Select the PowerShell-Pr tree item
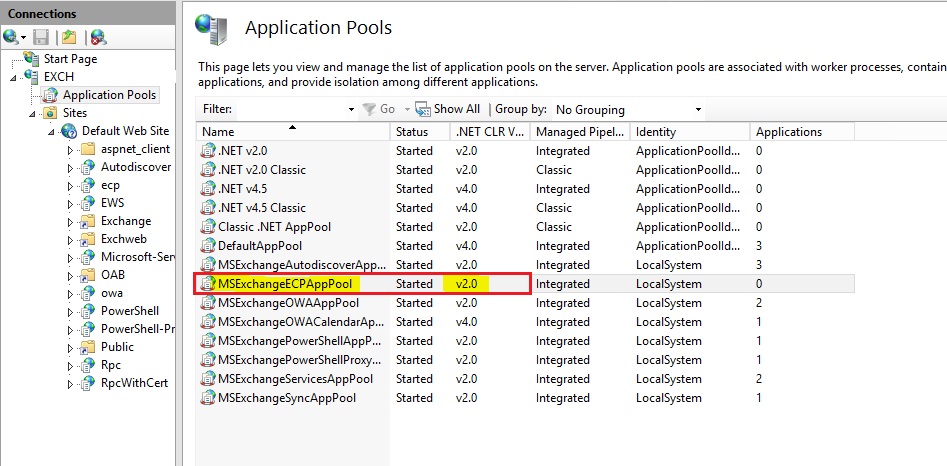947x466 pixels. [x=137, y=329]
